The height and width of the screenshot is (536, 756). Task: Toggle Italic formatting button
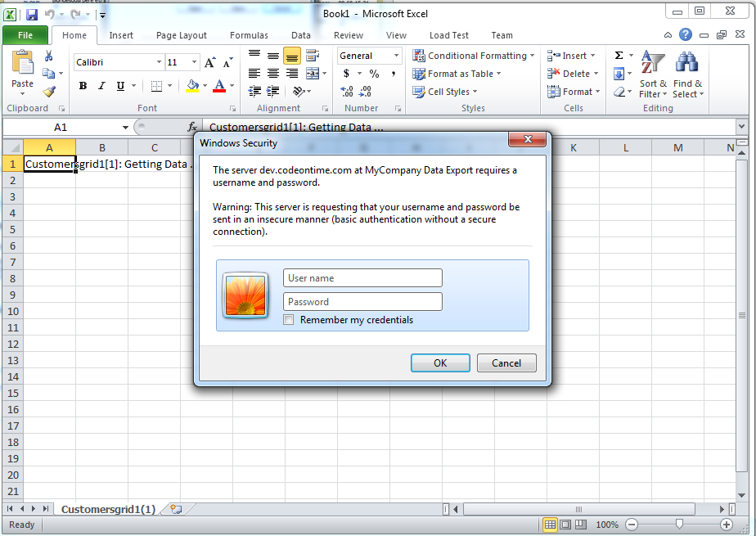pos(101,86)
